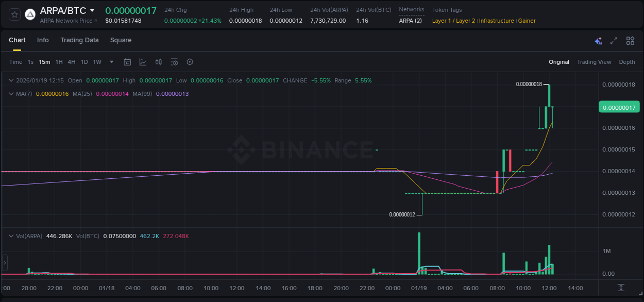Select the line chart style icon
This screenshot has width=644, height=302.
(x=143, y=62)
